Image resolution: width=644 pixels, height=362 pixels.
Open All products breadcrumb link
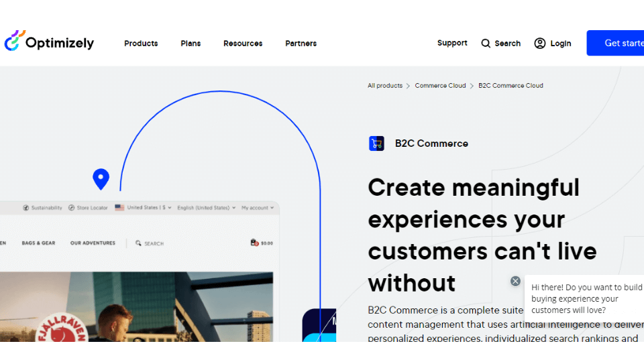pos(385,86)
